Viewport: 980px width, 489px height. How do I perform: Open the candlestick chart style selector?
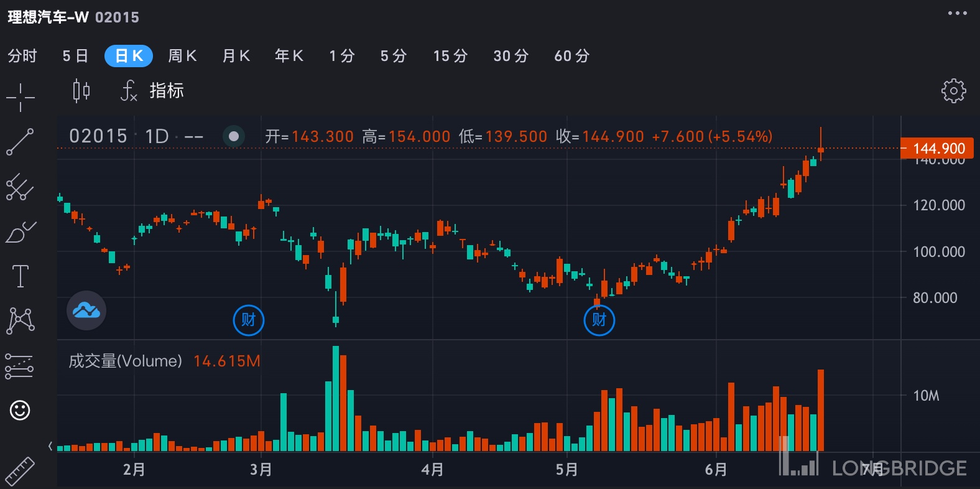pyautogui.click(x=81, y=91)
